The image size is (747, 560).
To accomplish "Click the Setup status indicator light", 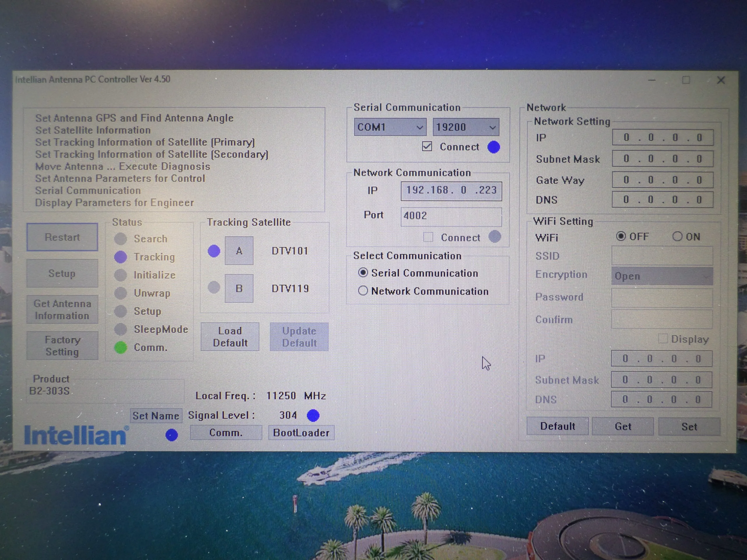I will [x=121, y=311].
